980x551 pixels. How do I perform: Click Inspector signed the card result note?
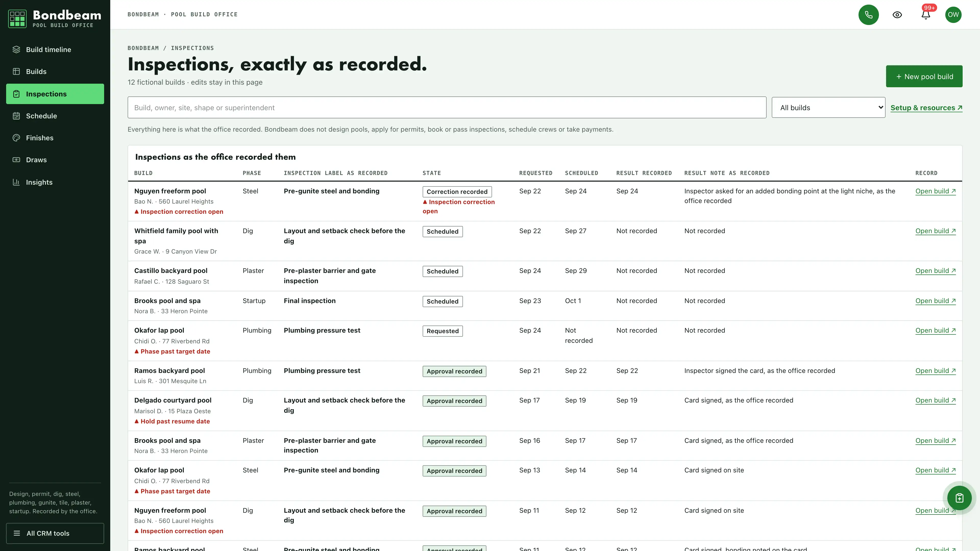point(760,371)
